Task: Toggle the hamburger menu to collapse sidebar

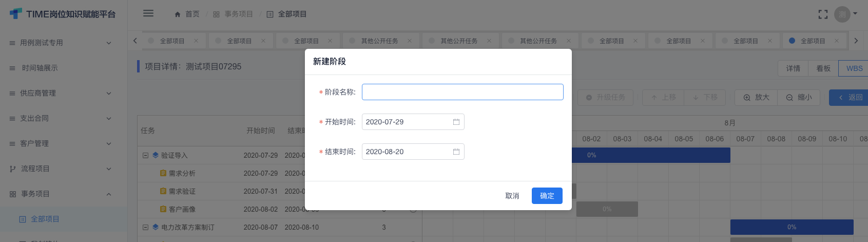Action: point(148,13)
